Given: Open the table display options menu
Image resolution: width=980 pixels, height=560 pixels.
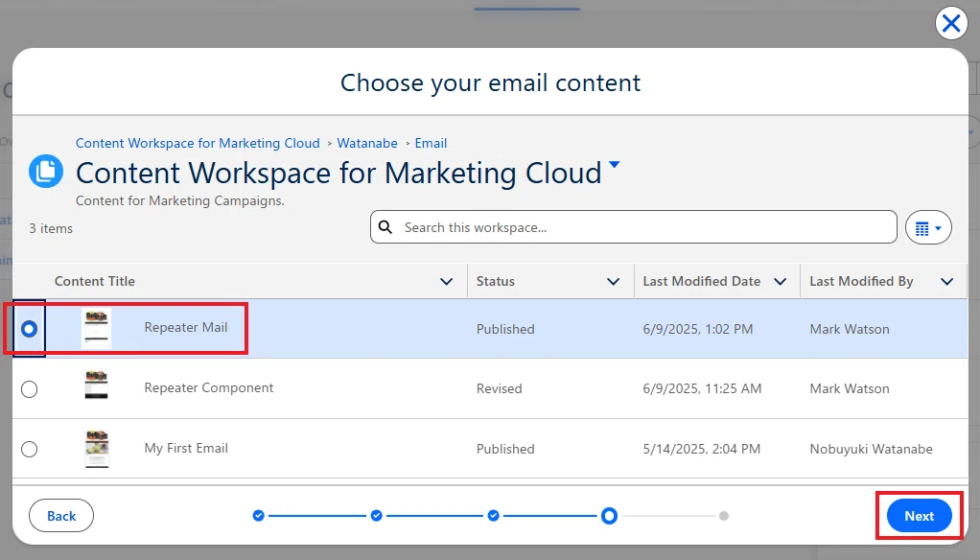Looking at the screenshot, I should coord(928,227).
